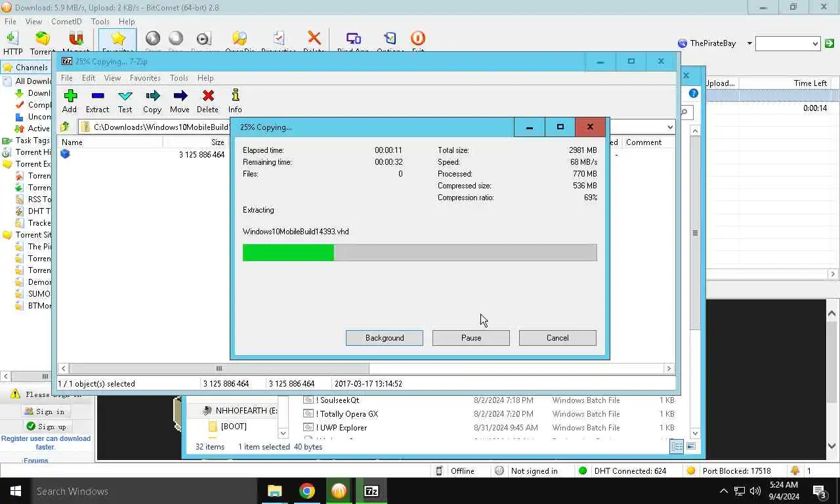Screen dimensions: 840x504
Task: Open 7-Zip Favorites menu
Action: [x=145, y=77]
